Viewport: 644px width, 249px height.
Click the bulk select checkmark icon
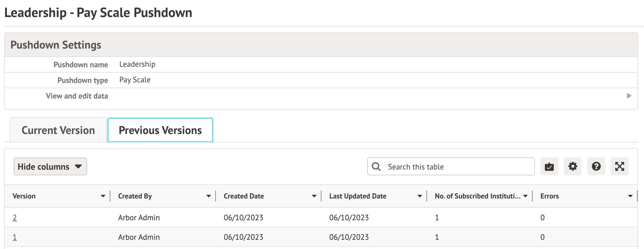click(x=549, y=167)
